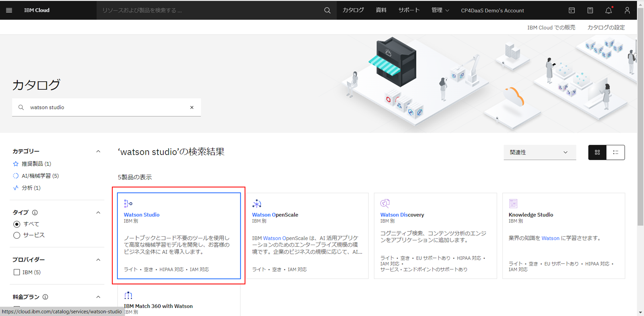Open the notifications bell icon
644x316 pixels.
[609, 10]
